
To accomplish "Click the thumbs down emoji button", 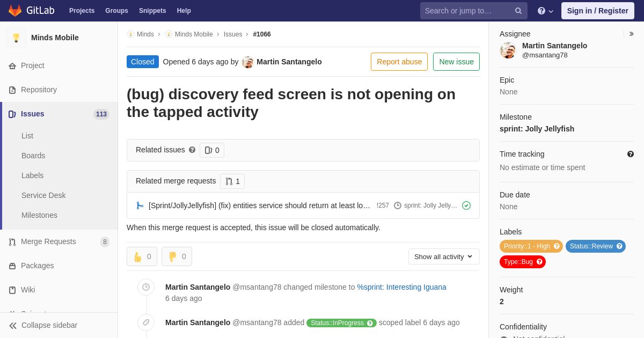I will point(177,256).
